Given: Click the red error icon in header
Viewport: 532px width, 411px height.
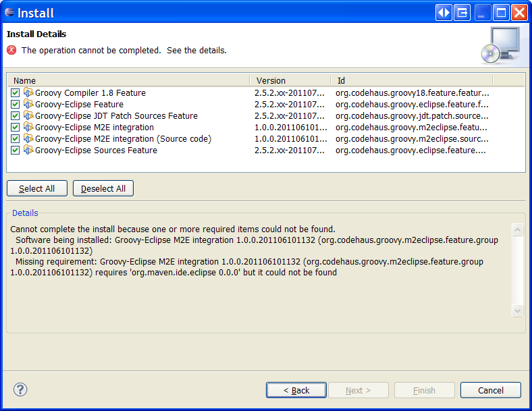Looking at the screenshot, I should point(11,50).
